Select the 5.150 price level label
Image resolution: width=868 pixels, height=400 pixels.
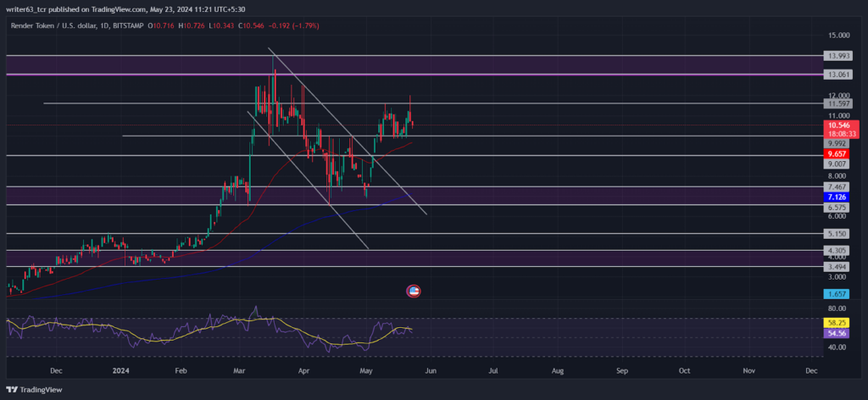coord(835,234)
